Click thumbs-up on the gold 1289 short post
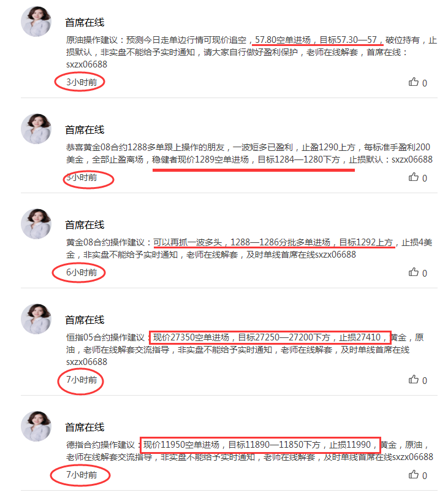The width and height of the screenshot is (448, 495). point(413,177)
